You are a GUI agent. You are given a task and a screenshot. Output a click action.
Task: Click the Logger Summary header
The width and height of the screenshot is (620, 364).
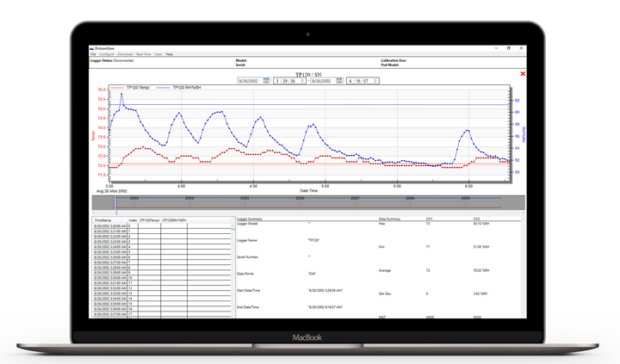[249, 219]
